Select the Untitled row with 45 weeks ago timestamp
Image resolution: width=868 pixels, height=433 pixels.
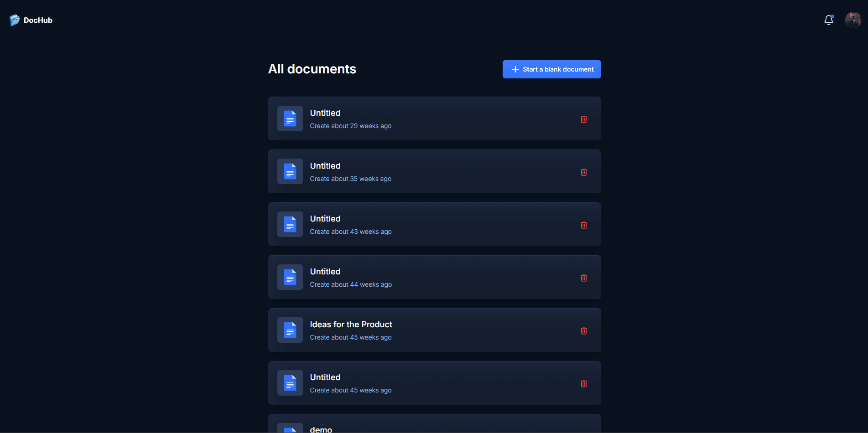pyautogui.click(x=433, y=383)
